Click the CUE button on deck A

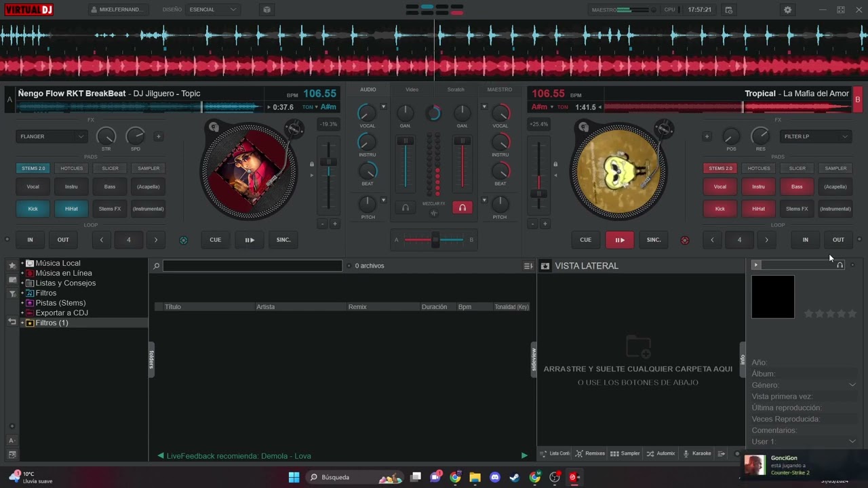tap(215, 240)
